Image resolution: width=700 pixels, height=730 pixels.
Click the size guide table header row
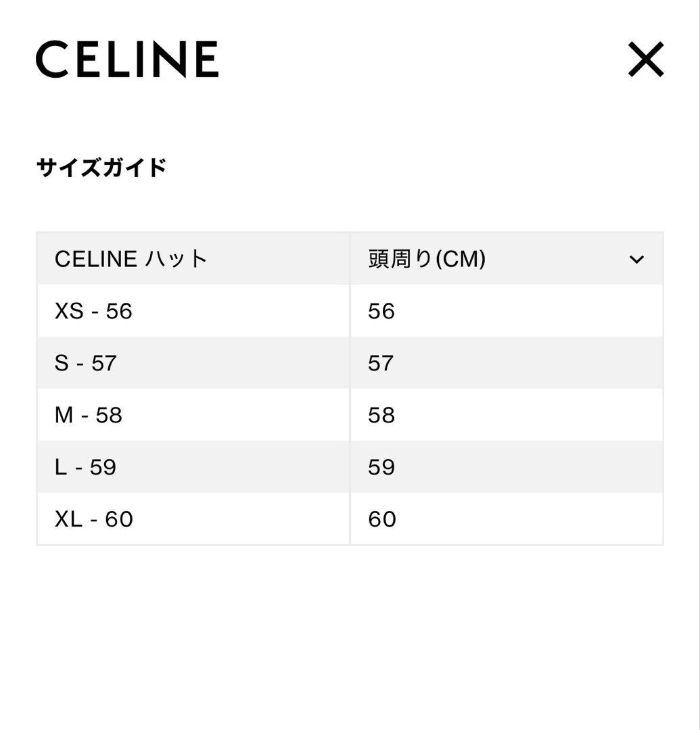point(349,259)
